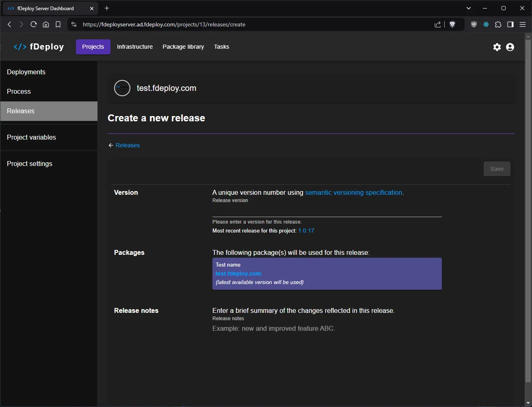Switch to the Infrastructure section
Viewport: 532px width, 407px height.
tap(134, 47)
